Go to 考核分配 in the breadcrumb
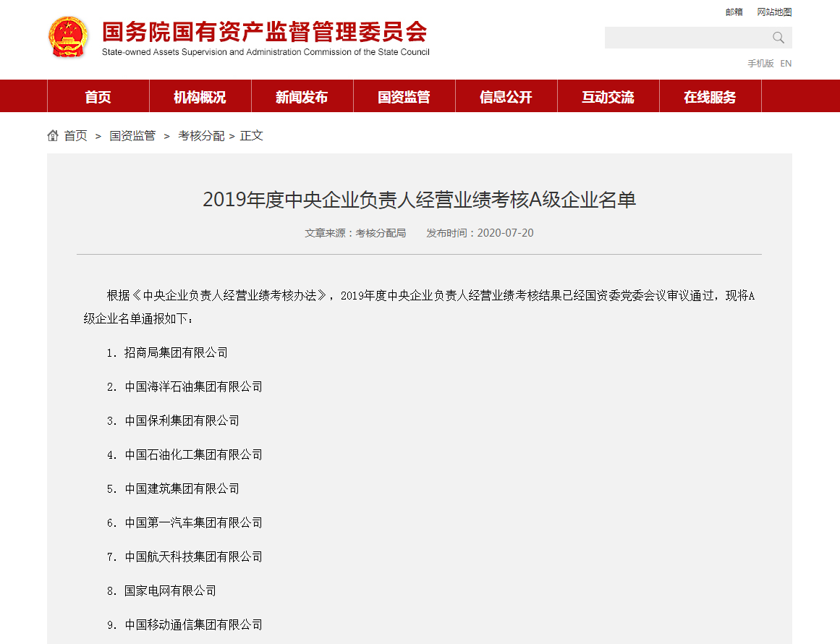840x644 pixels. click(x=201, y=135)
